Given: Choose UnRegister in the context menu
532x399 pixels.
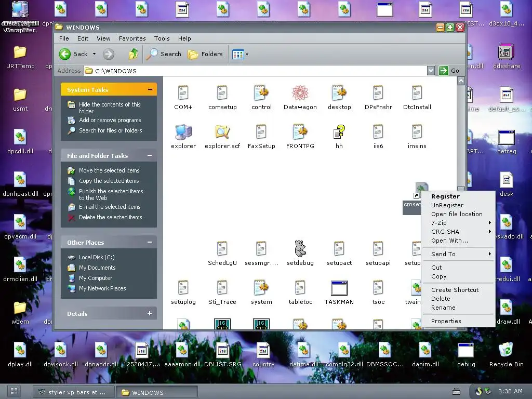Looking at the screenshot, I should pos(458,205).
